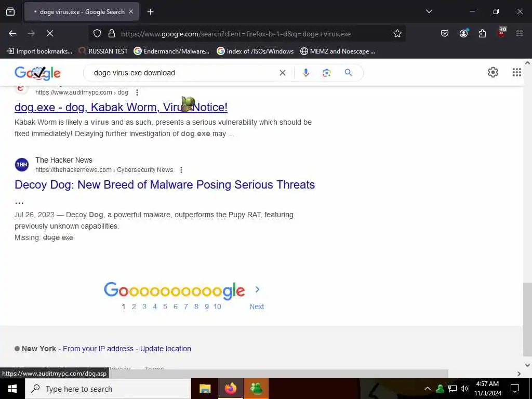
Task: Open tracking protection shield icon
Action: coord(97,34)
